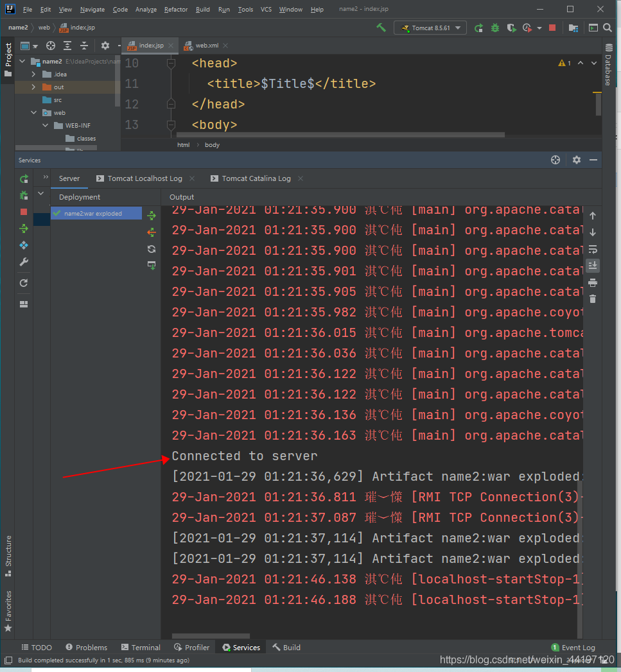Screen dimensions: 621x672
Task: Click the console horizontal scrollbar
Action: pos(210,635)
